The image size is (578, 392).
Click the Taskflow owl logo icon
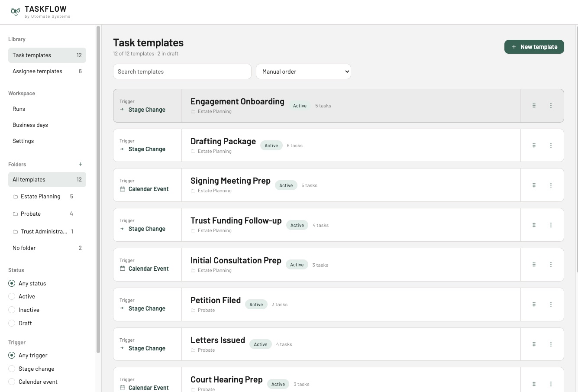(x=15, y=12)
